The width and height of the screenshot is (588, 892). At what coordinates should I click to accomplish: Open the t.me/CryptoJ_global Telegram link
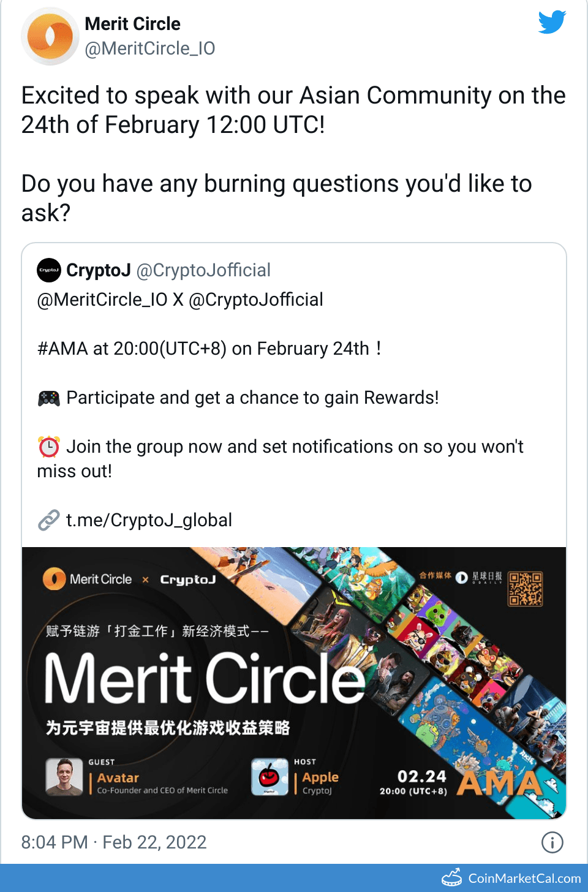pos(149,520)
